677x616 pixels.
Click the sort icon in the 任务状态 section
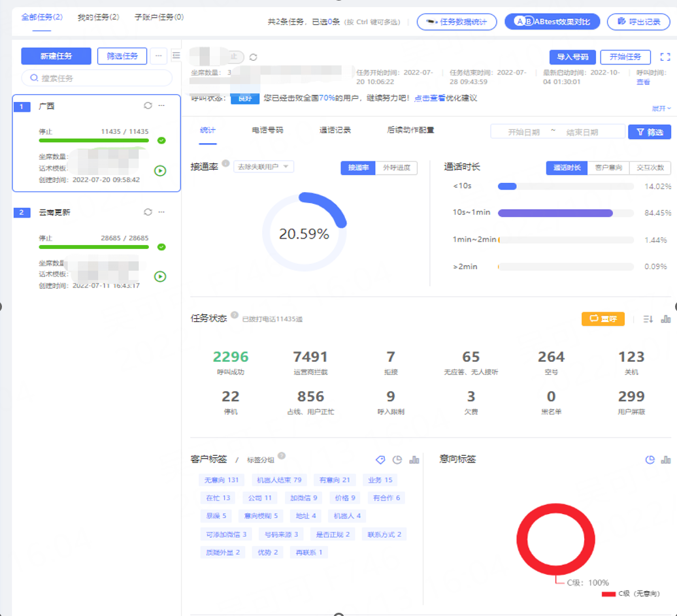coord(648,319)
